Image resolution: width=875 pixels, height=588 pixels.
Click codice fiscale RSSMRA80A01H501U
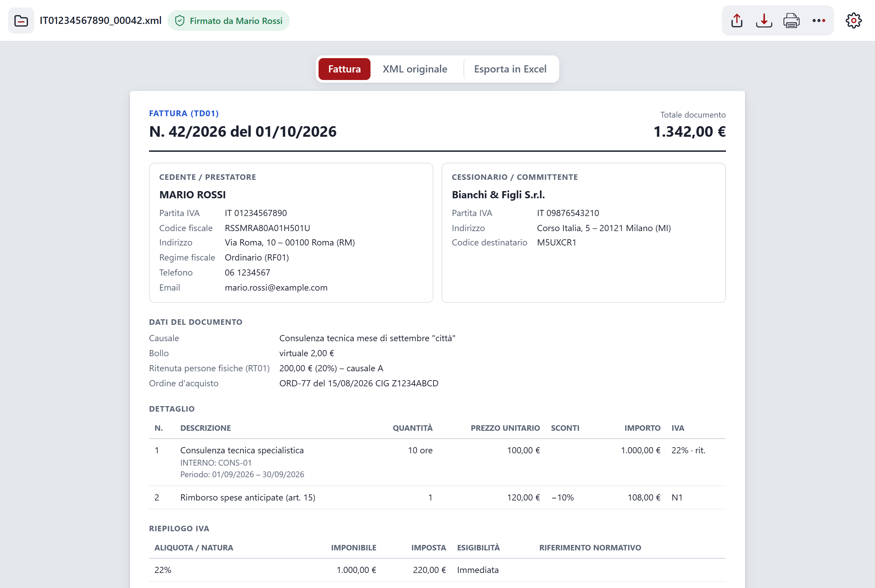click(x=267, y=228)
